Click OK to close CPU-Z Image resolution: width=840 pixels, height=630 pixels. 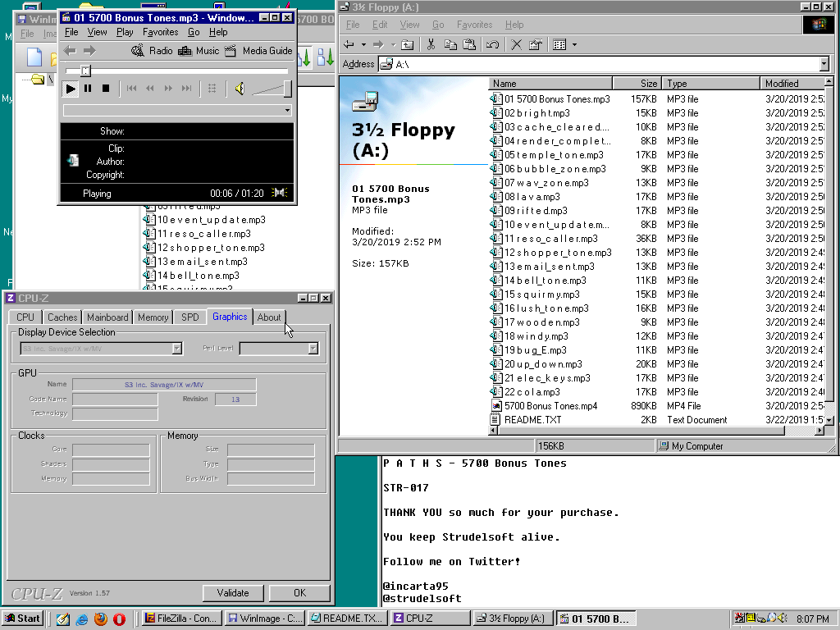coord(299,593)
